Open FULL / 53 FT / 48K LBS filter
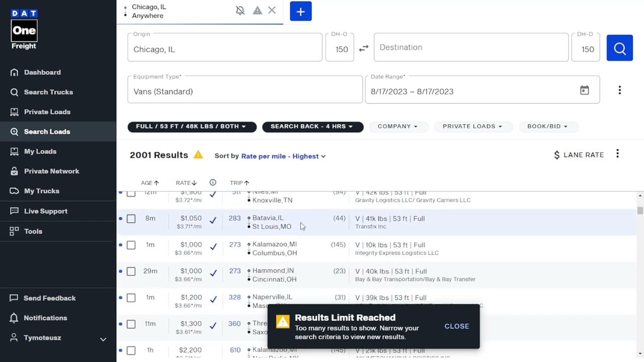This screenshot has width=644, height=362. [x=192, y=126]
